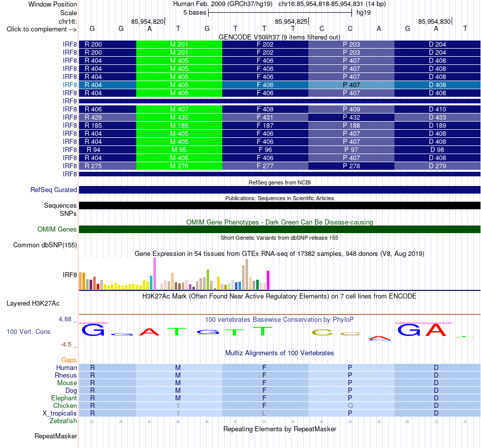Click the IRF8 GTEx expression label
Image resolution: width=481 pixels, height=448 pixels.
(70, 275)
